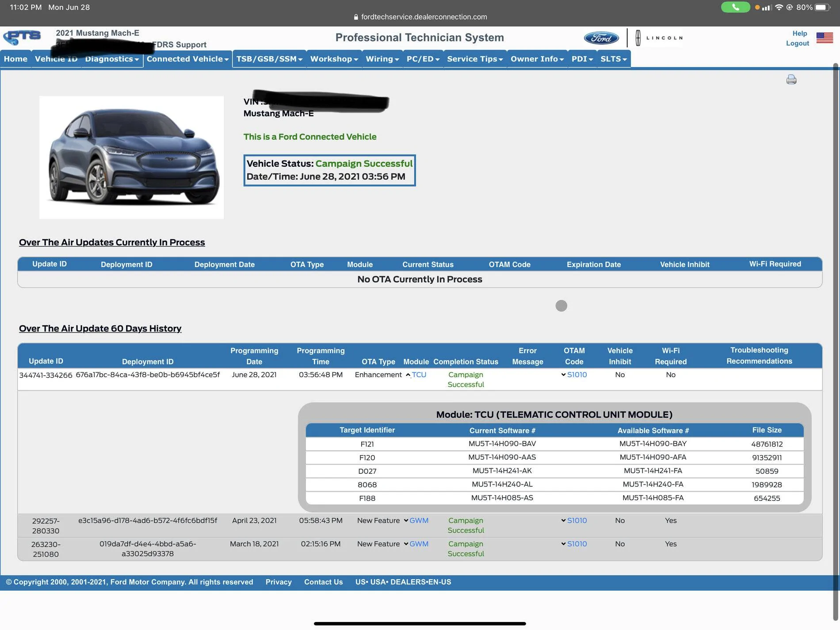This screenshot has height=630, width=840.
Task: Expand S1010 code for March 18 update
Action: [563, 544]
